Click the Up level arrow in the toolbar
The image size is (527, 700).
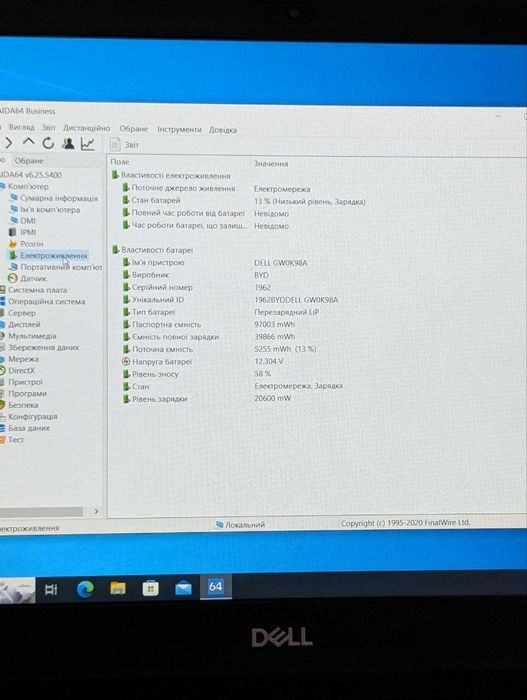pyautogui.click(x=29, y=142)
